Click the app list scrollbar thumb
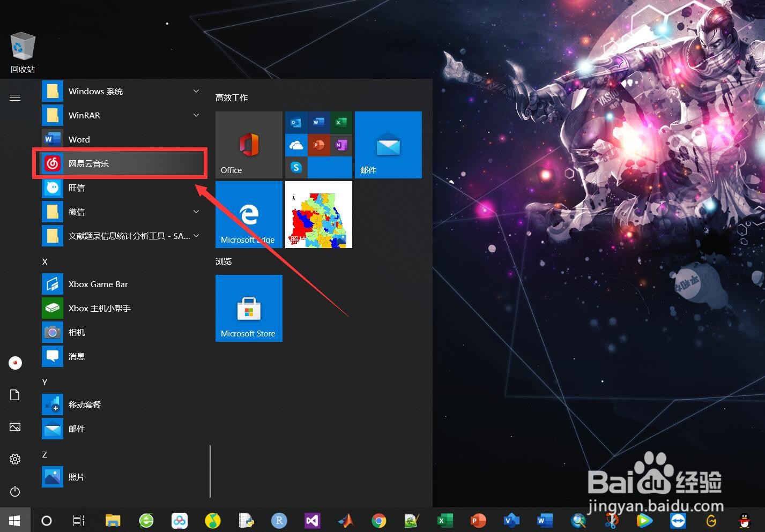Screen dimensions: 765x532 point(210,471)
